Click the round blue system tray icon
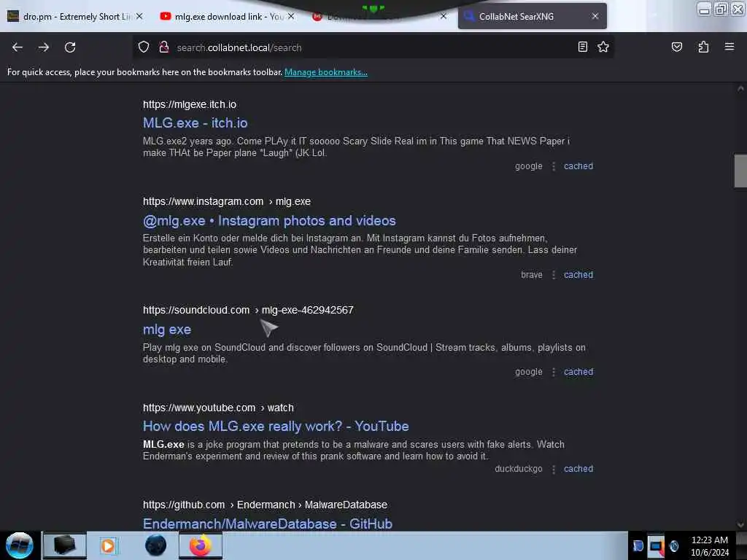This screenshot has width=747, height=560. coord(673,545)
